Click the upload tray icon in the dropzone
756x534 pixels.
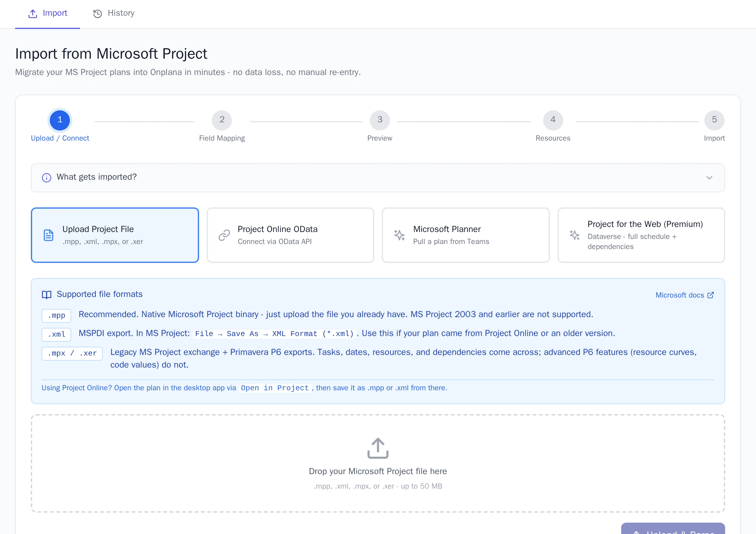[x=378, y=448]
